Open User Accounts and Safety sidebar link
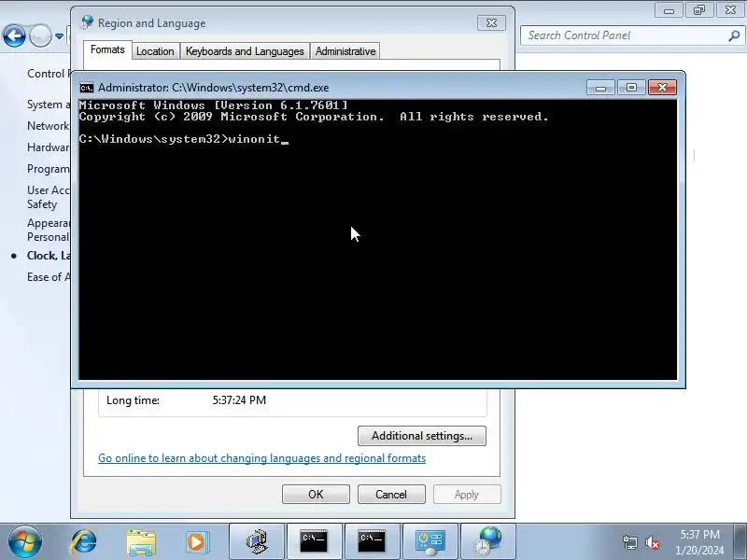This screenshot has width=747, height=560. [x=49, y=197]
